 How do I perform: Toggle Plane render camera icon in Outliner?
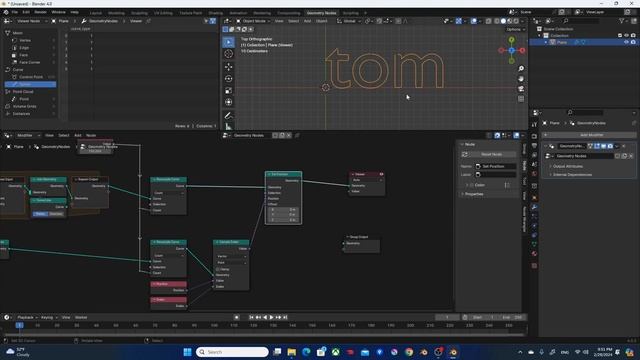633,42
